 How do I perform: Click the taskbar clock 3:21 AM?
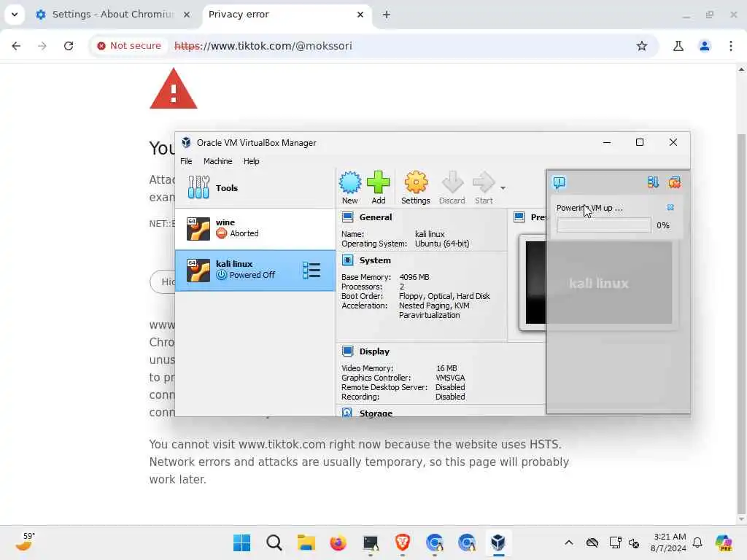[668, 542]
